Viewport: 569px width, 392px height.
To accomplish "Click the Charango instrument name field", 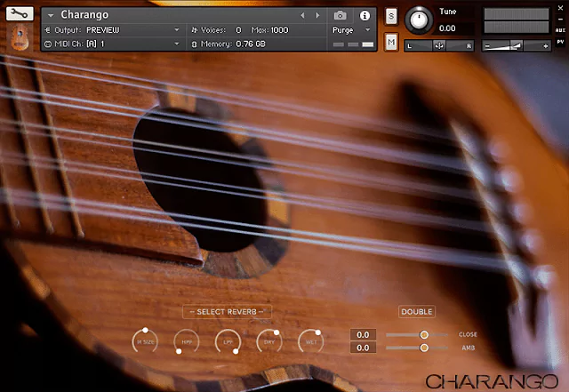I will (x=84, y=14).
